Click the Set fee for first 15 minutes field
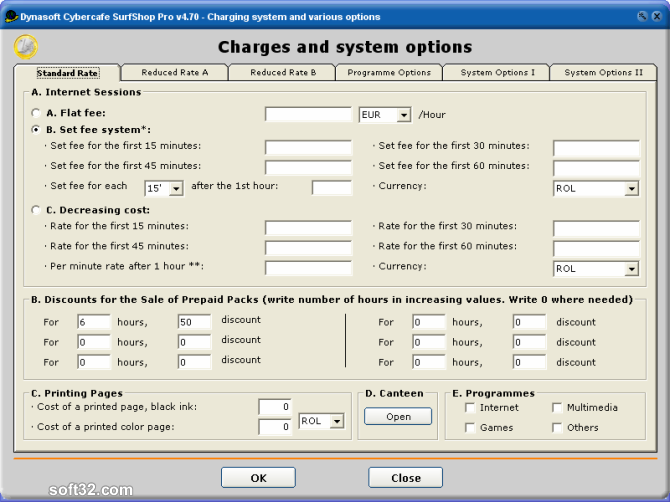 [x=308, y=147]
